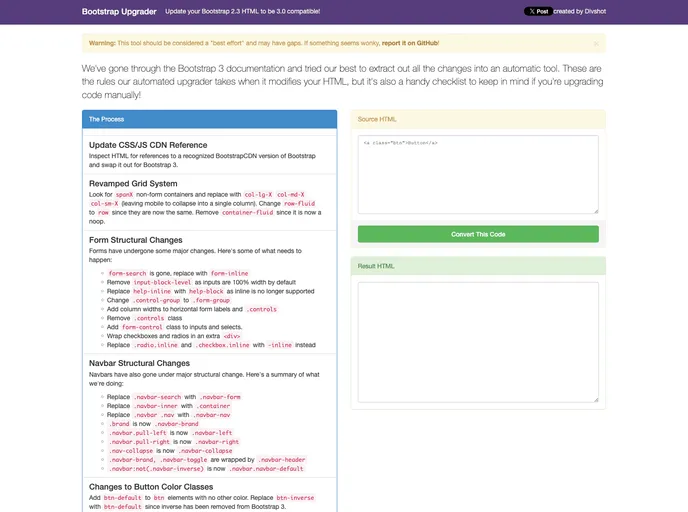
Task: Click the input-block-level code label
Action: tap(162, 282)
